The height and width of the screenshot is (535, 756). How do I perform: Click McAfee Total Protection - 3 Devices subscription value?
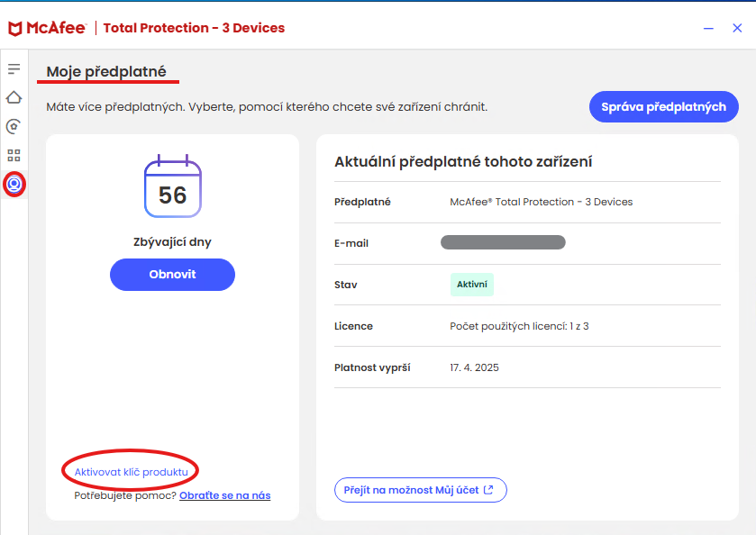point(541,202)
